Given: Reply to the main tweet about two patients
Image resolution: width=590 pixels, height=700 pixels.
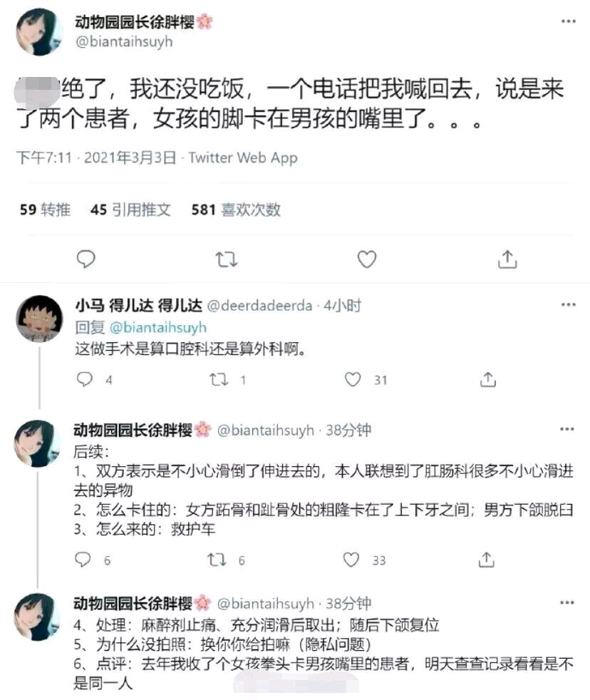Looking at the screenshot, I should click(x=86, y=259).
